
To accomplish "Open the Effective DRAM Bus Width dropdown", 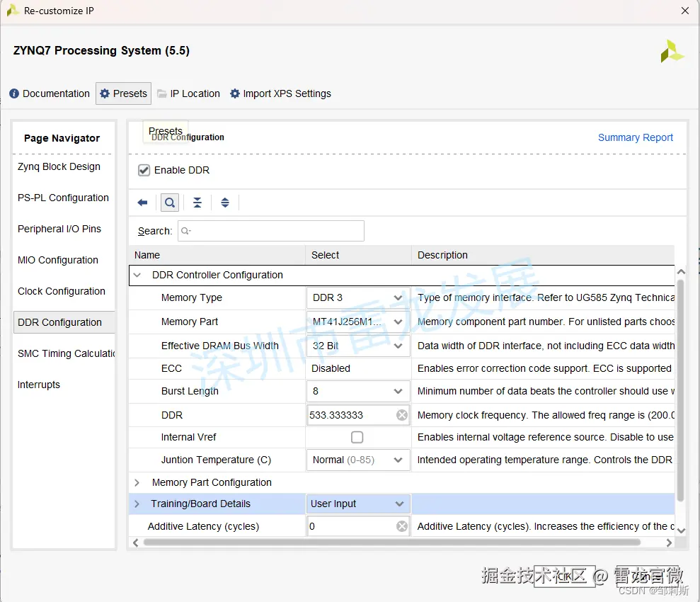I will click(x=358, y=346).
